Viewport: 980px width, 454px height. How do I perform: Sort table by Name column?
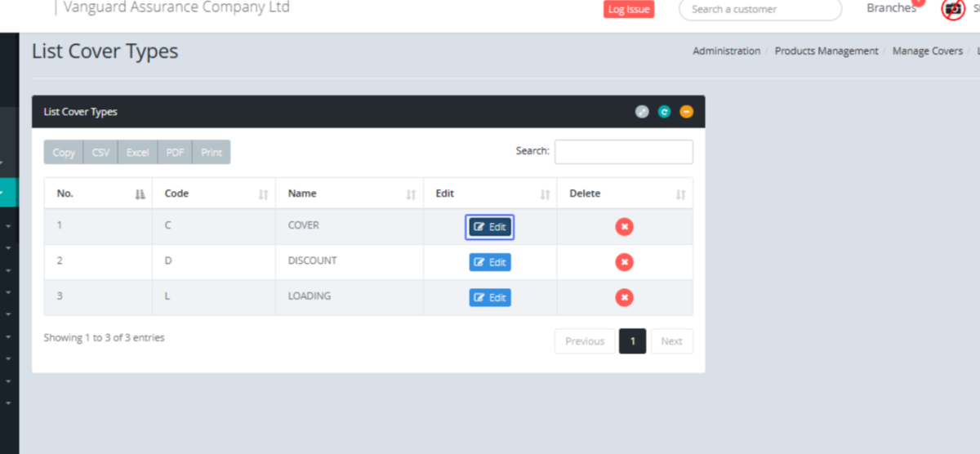coord(349,194)
